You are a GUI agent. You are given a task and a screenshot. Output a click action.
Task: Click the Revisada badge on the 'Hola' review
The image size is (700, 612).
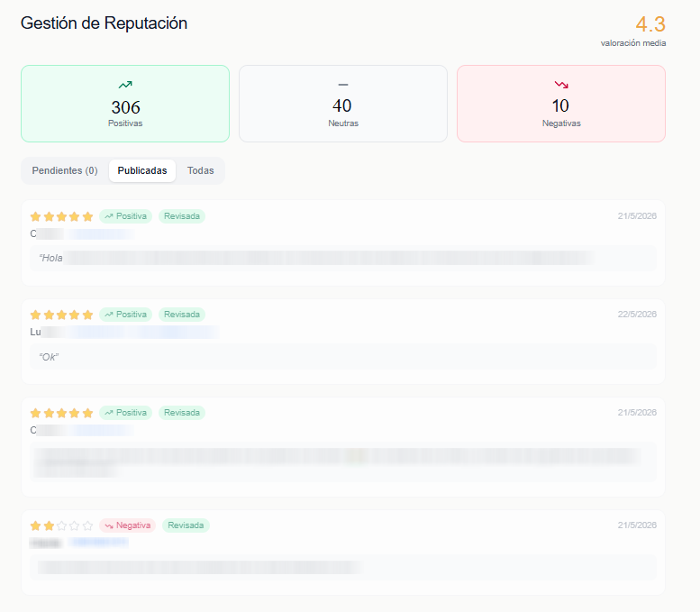(182, 216)
